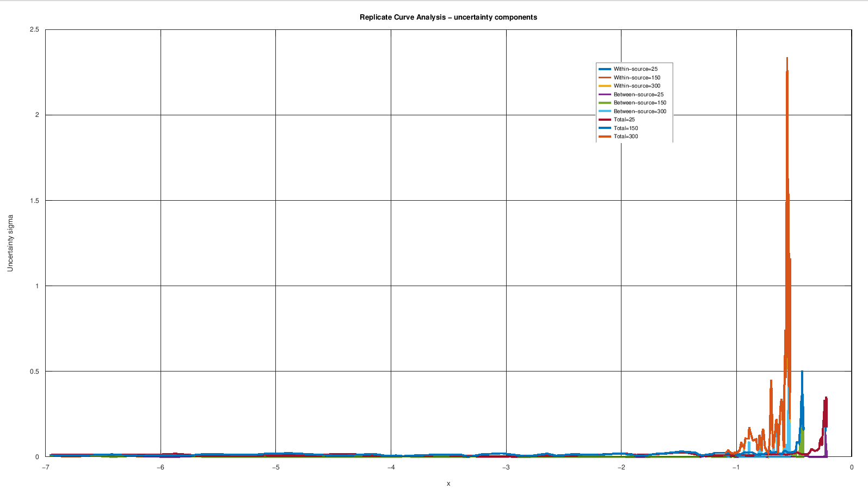
Task: Click the line sample beside "Within-source=150"
Action: [x=605, y=78]
